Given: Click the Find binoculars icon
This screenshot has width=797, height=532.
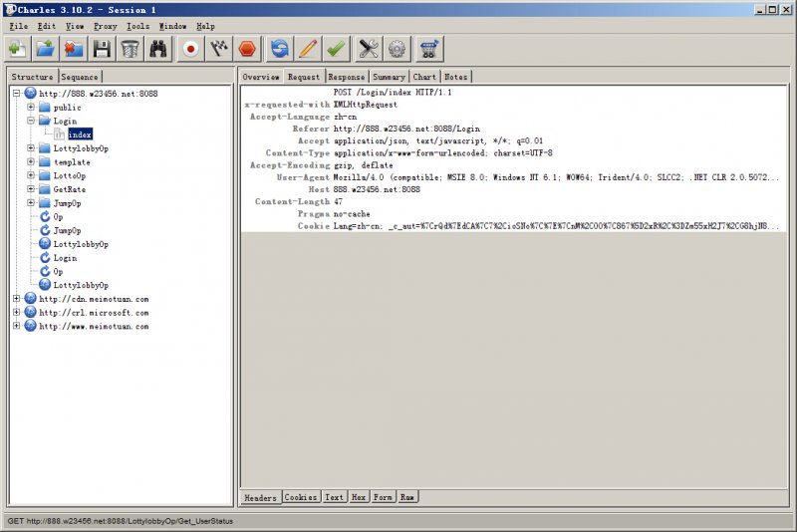Looking at the screenshot, I should click(158, 49).
